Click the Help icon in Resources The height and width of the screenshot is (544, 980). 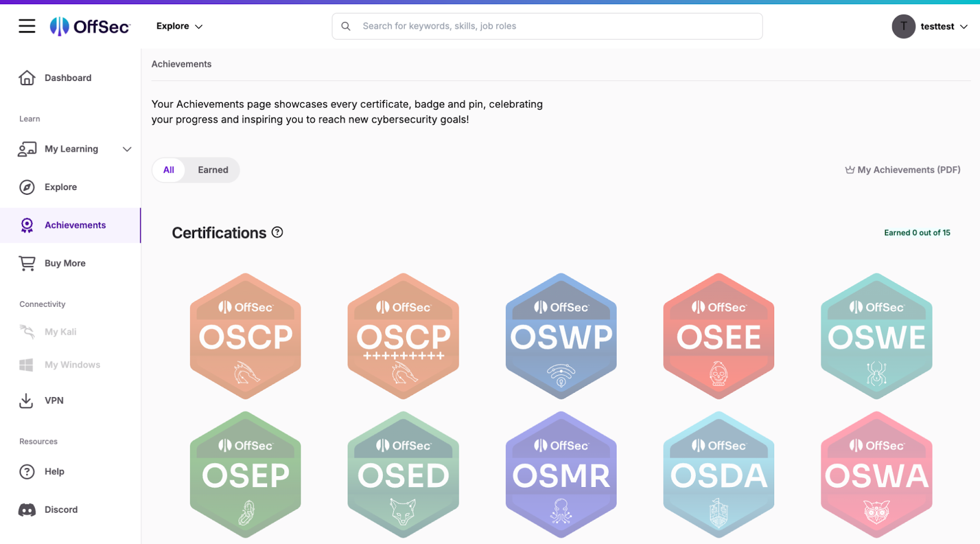point(27,472)
